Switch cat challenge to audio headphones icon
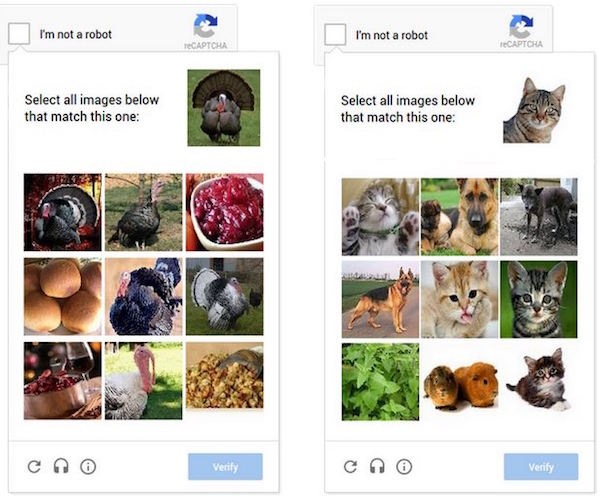The height and width of the screenshot is (496, 600). [377, 466]
